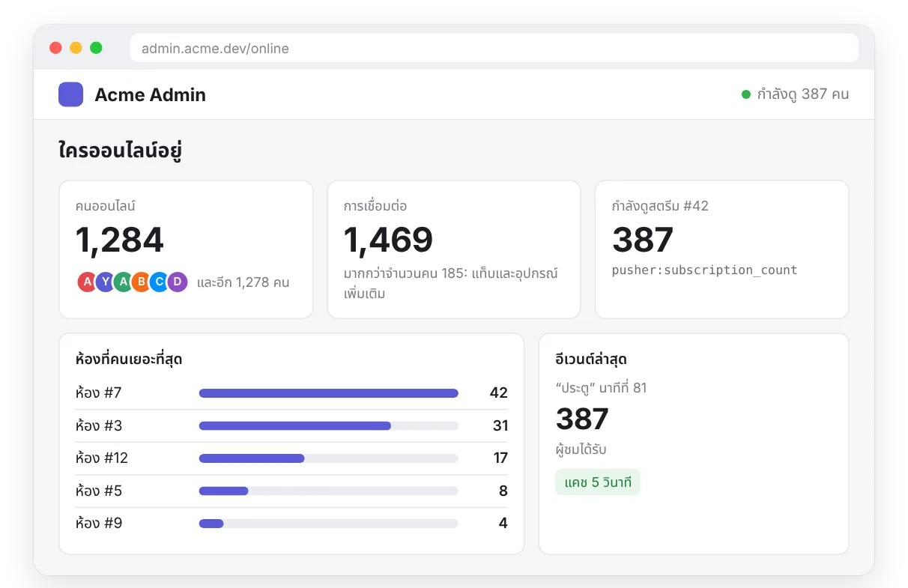Click the "และอีก 1,278 คน" text

coord(243,282)
